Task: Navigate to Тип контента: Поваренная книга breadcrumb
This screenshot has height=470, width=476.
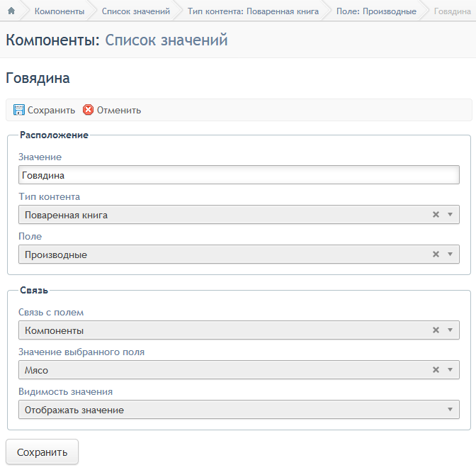Action: (x=253, y=11)
